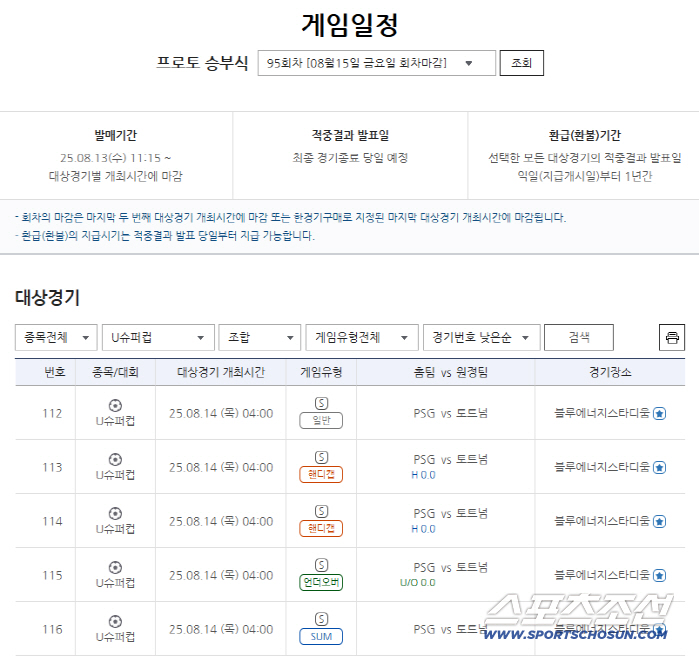Expand the 종목전체 sport filter dropdown

[x=56, y=338]
